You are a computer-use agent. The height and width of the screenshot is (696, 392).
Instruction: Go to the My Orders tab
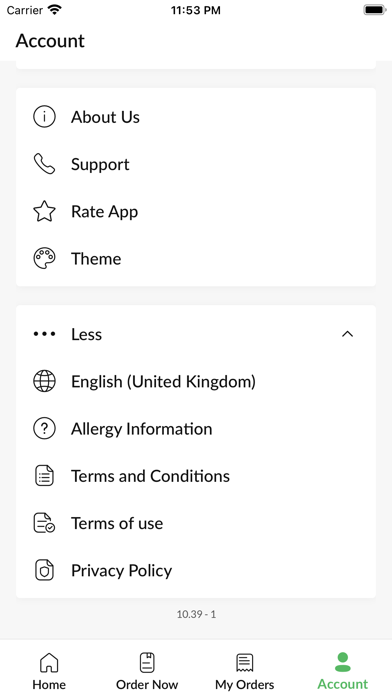click(x=245, y=671)
